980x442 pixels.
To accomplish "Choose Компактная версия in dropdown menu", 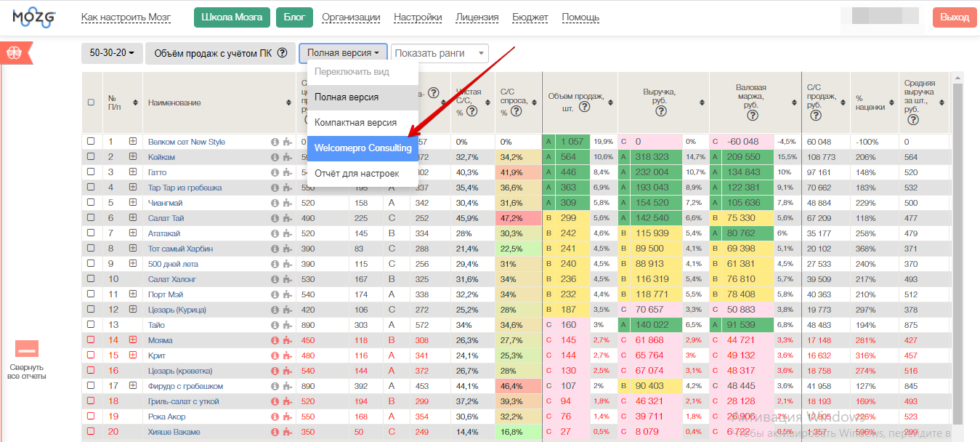I will [x=355, y=123].
